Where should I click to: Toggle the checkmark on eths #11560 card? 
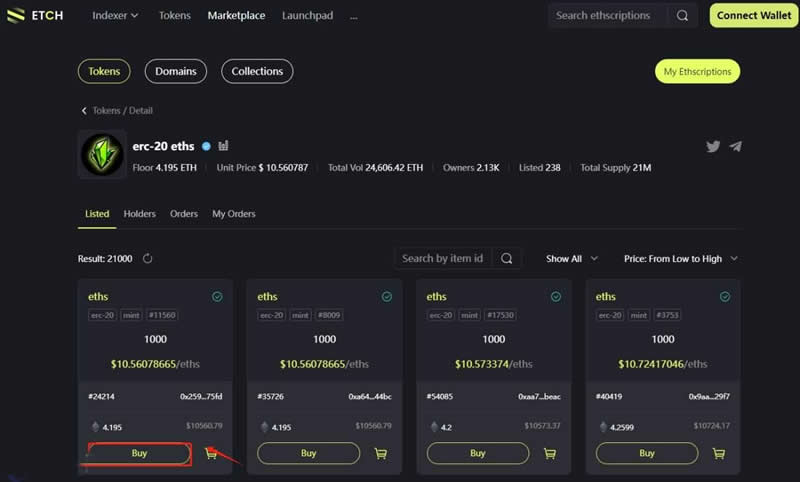pos(217,297)
